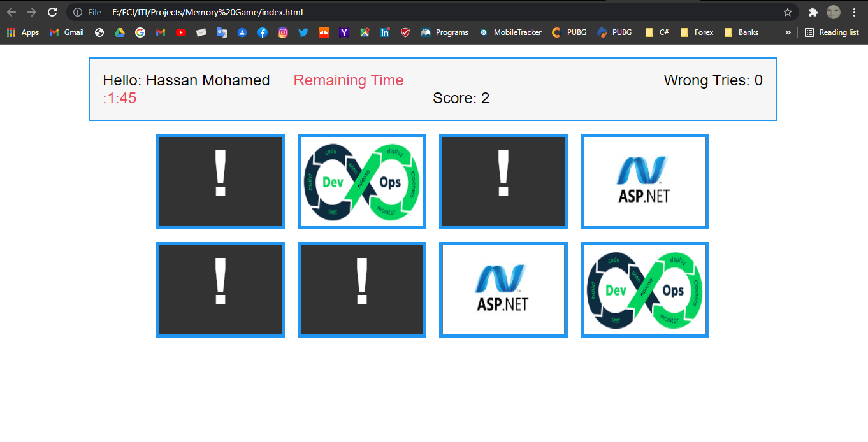Image resolution: width=868 pixels, height=442 pixels.
Task: Expand hidden bookmarks with the chevron
Action: 788,32
